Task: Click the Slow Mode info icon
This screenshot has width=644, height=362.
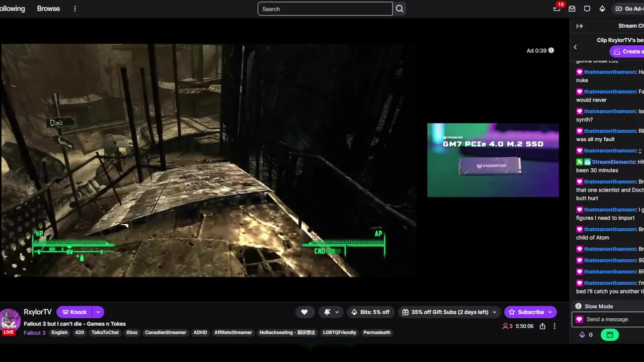Action: tap(579, 306)
